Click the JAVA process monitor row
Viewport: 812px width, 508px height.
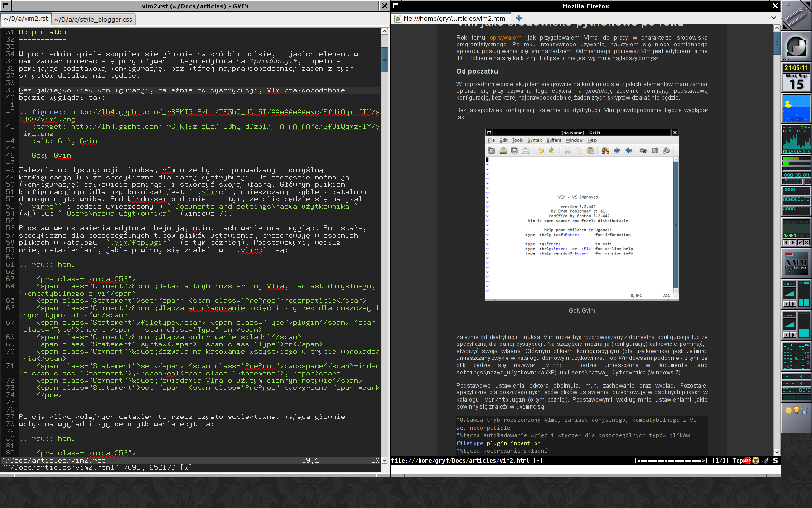click(x=796, y=190)
